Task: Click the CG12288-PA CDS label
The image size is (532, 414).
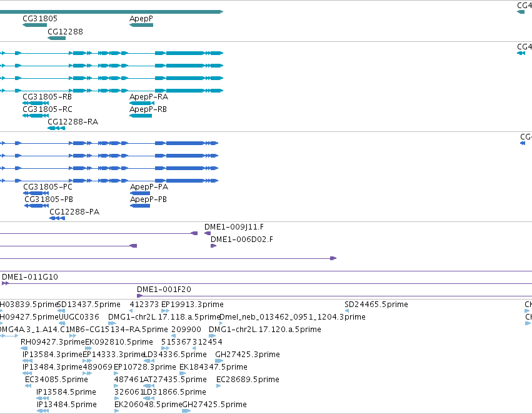Action: pos(74,212)
